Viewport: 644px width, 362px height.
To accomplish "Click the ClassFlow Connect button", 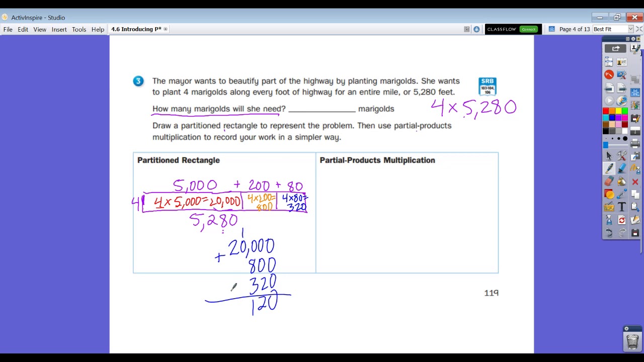I will click(528, 29).
